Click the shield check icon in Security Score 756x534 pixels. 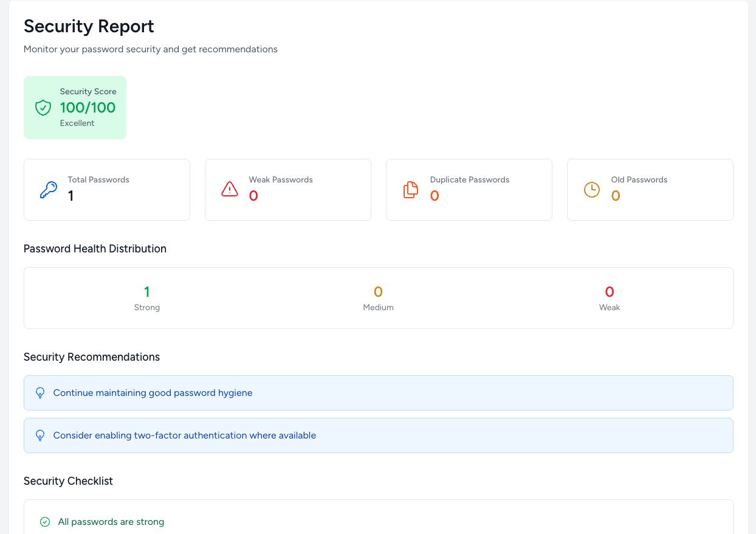tap(43, 108)
